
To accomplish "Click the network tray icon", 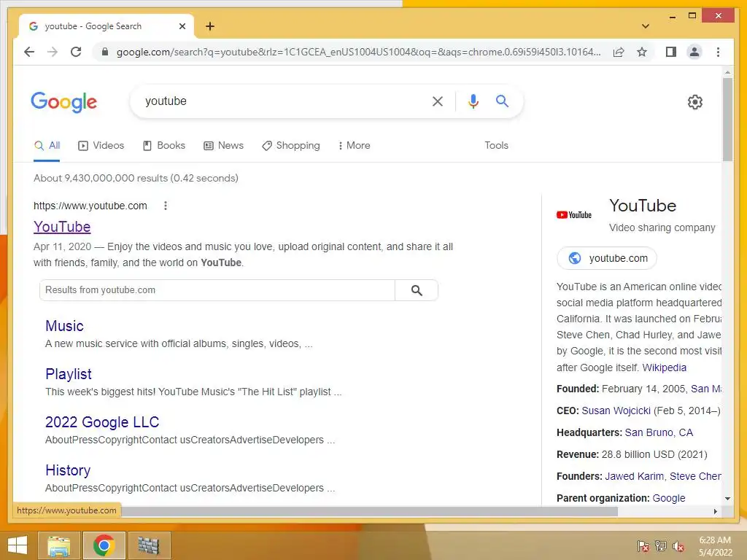I will click(x=661, y=546).
